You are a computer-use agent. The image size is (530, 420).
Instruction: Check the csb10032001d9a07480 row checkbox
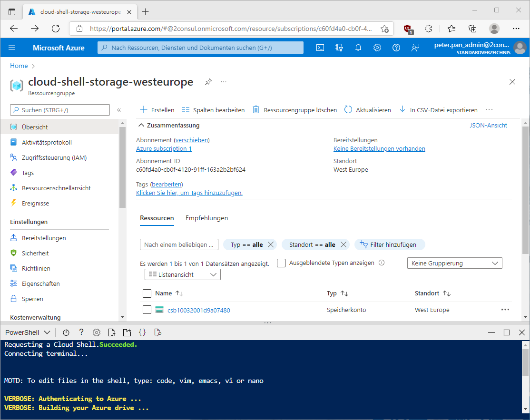147,310
